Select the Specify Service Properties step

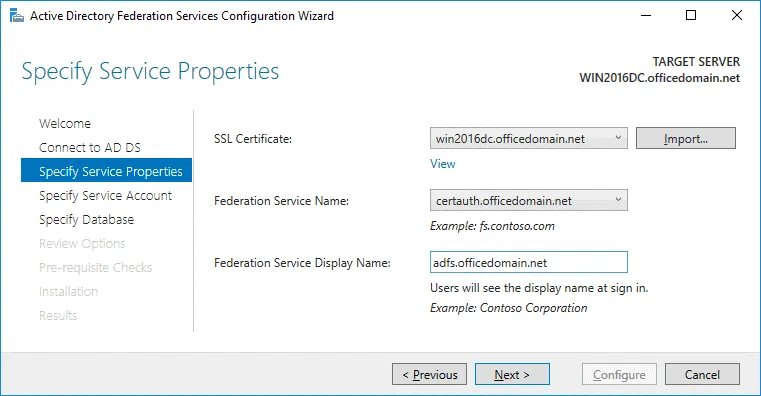(x=106, y=170)
